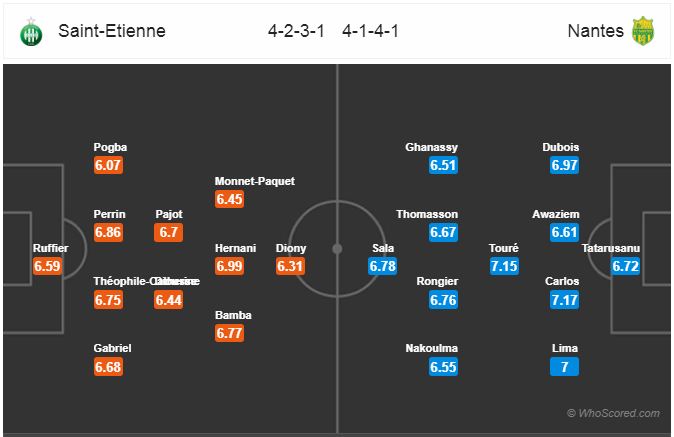Click the Nantes club crest icon
Viewport: 674px width, 437px height.
tap(643, 31)
